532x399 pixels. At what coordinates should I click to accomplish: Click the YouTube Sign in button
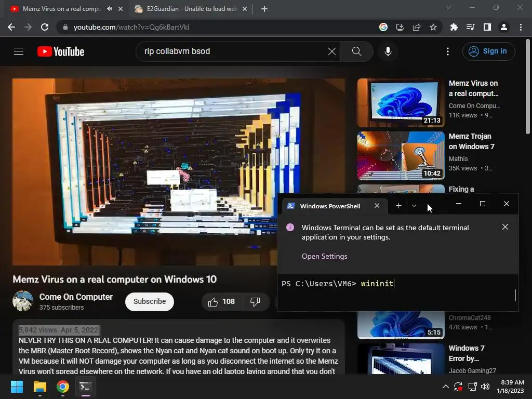tap(488, 51)
